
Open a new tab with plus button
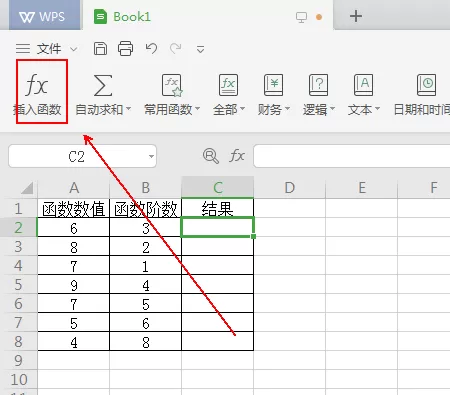click(356, 16)
